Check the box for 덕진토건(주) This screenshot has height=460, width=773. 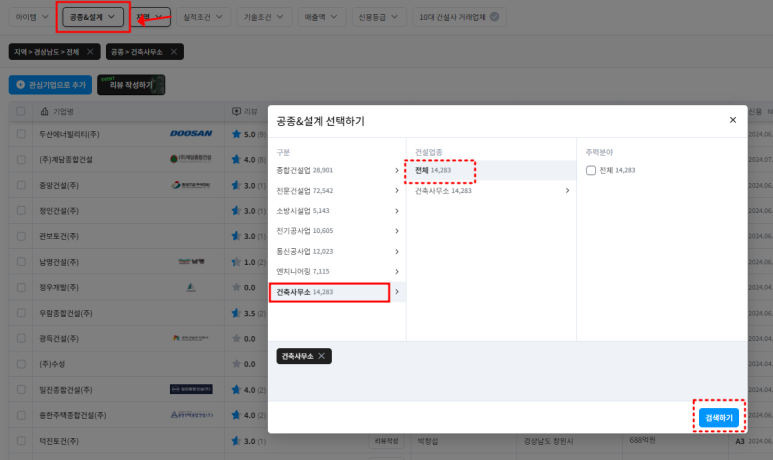21,441
